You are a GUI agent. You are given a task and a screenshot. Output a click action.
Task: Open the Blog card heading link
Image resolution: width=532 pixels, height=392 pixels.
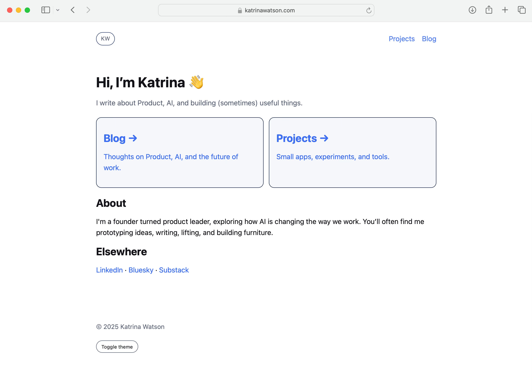coord(120,138)
